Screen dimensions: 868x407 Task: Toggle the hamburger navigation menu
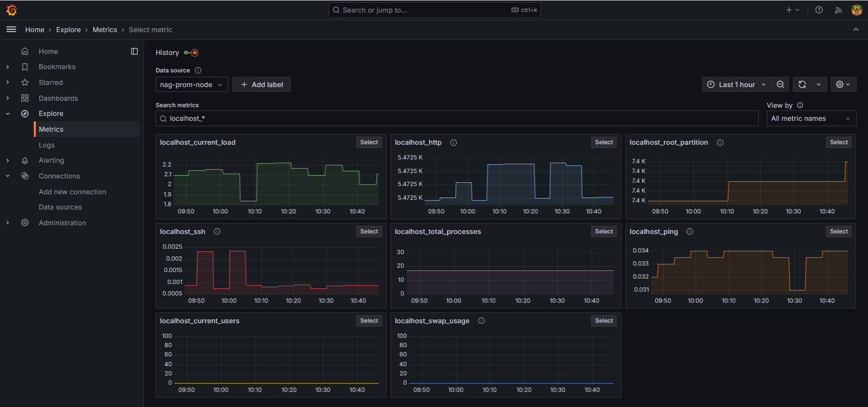click(x=11, y=29)
